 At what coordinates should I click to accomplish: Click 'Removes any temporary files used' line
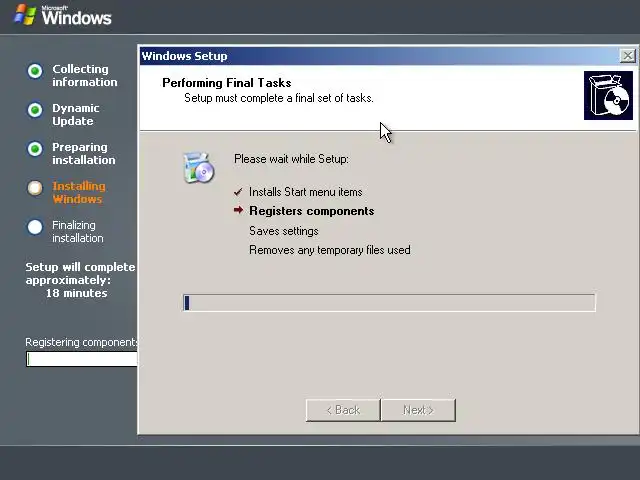[x=330, y=250]
